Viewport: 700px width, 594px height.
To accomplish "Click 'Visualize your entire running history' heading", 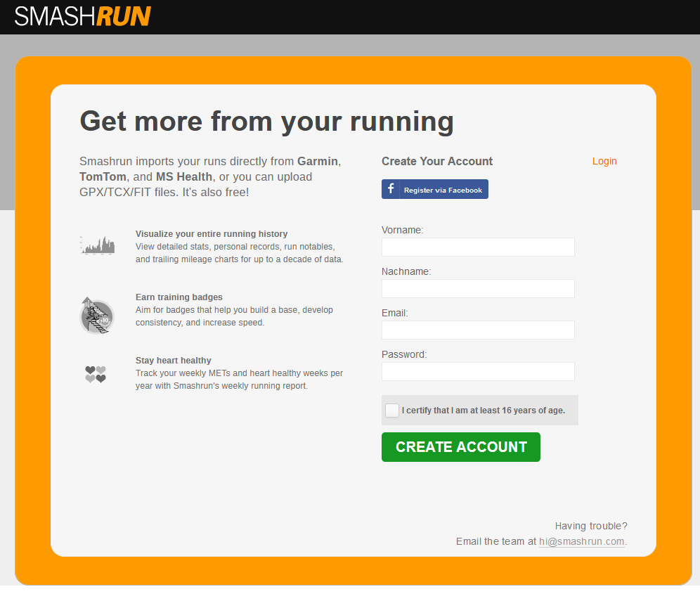I will point(212,234).
